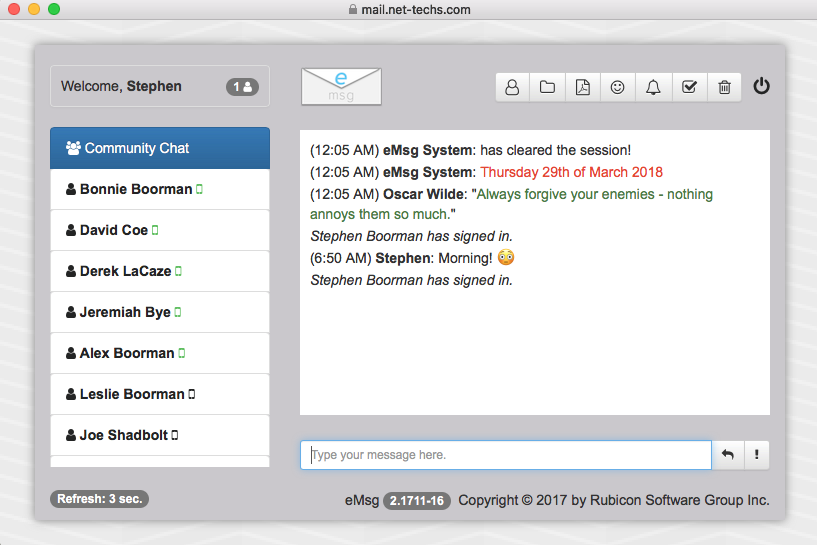Toggle the checkmark box toolbar button
Screen dimensions: 817x545
click(x=689, y=87)
